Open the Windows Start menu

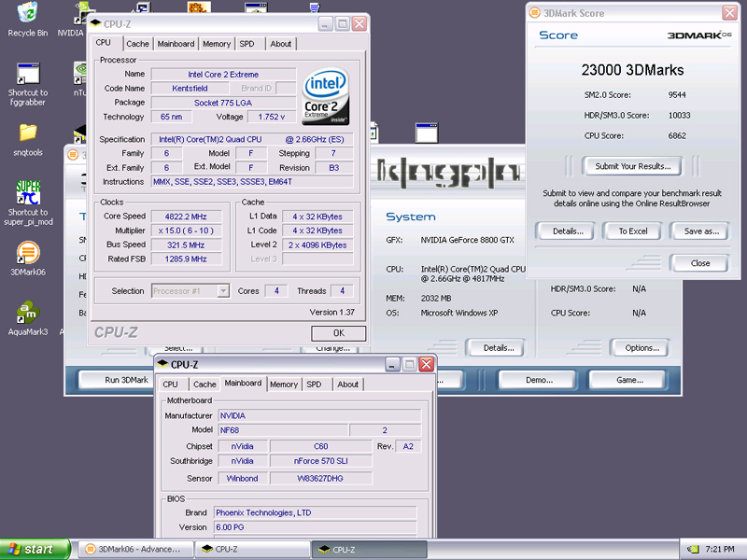click(x=36, y=550)
